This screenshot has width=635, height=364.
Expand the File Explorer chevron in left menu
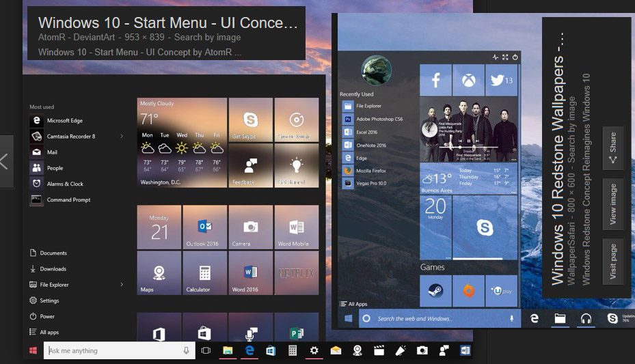pos(122,284)
